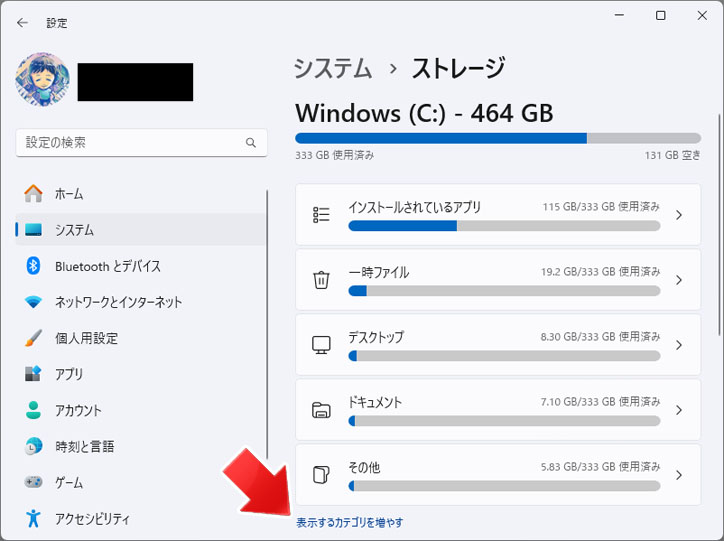This screenshot has width=724, height=541.
Task: Click the trash can temporary files icon
Action: click(x=321, y=280)
